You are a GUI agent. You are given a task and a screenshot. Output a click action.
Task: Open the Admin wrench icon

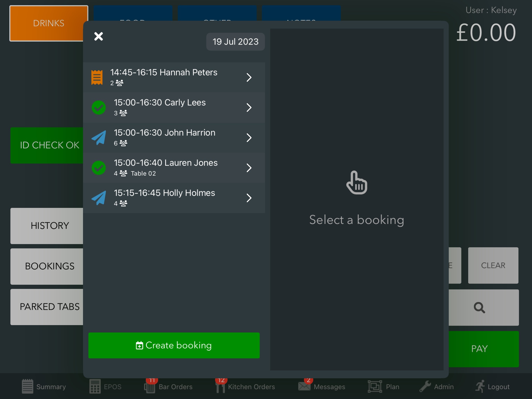click(425, 386)
